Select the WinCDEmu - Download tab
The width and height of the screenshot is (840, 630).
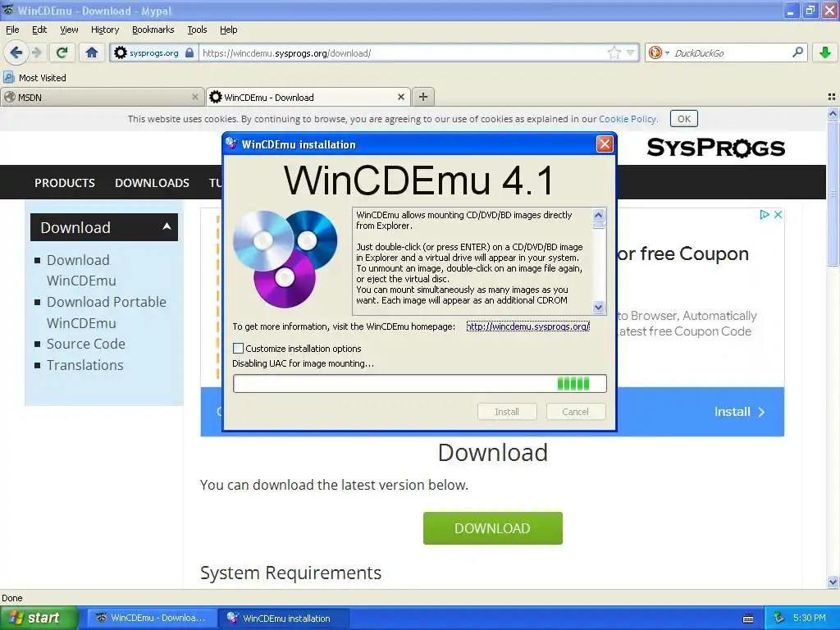308,97
